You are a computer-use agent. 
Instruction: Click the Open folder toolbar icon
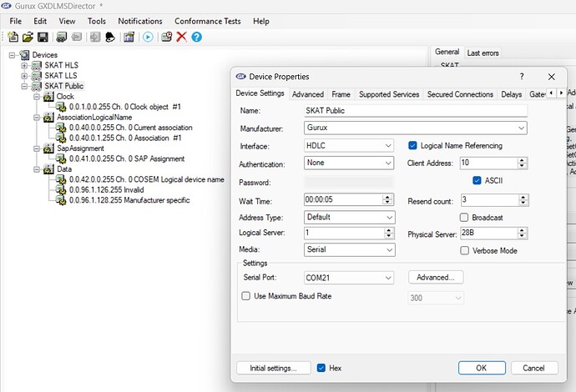(x=28, y=37)
